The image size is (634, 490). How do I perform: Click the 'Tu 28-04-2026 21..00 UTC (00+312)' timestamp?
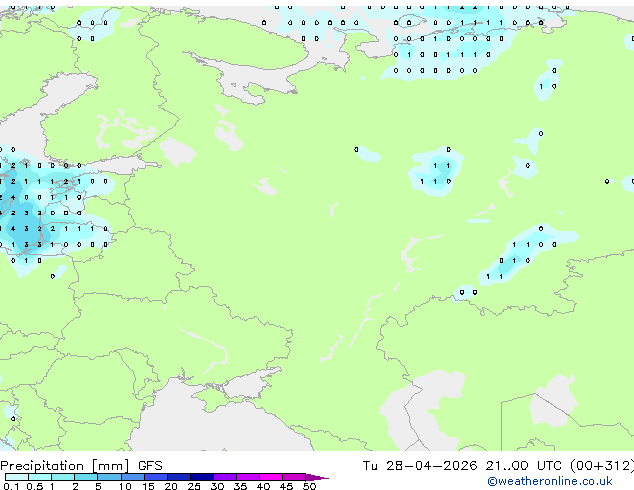pyautogui.click(x=498, y=466)
